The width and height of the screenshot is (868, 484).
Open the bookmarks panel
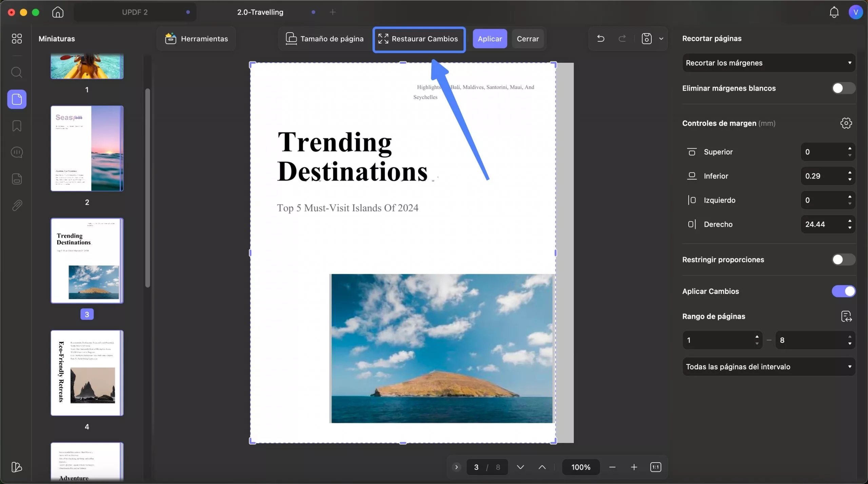pyautogui.click(x=17, y=126)
